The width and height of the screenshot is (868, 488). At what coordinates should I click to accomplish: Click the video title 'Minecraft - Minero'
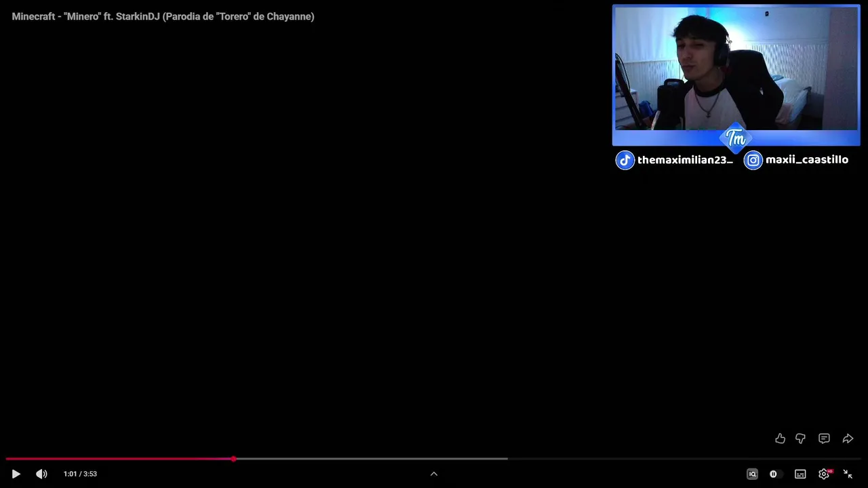pos(163,16)
